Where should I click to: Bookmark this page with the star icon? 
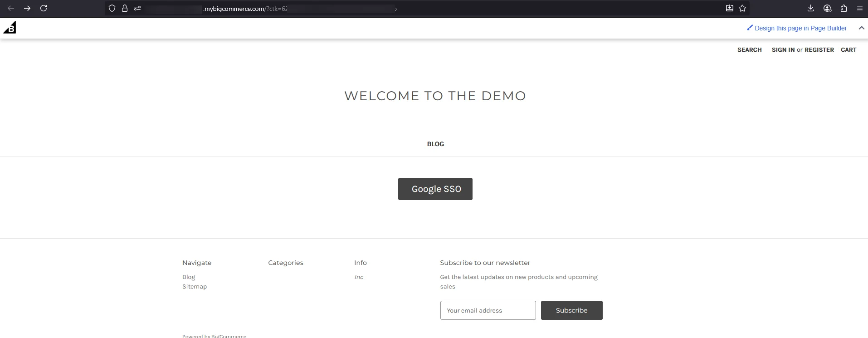(x=742, y=8)
